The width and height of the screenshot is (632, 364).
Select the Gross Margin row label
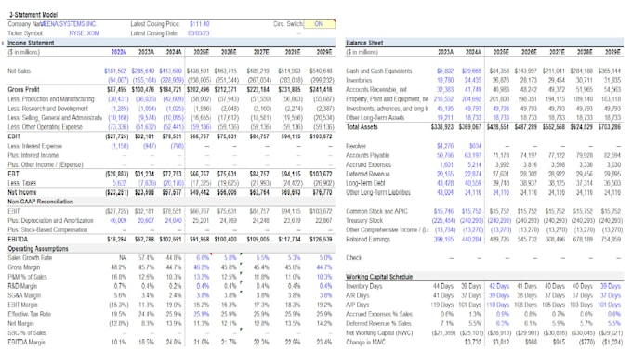[x=24, y=266]
